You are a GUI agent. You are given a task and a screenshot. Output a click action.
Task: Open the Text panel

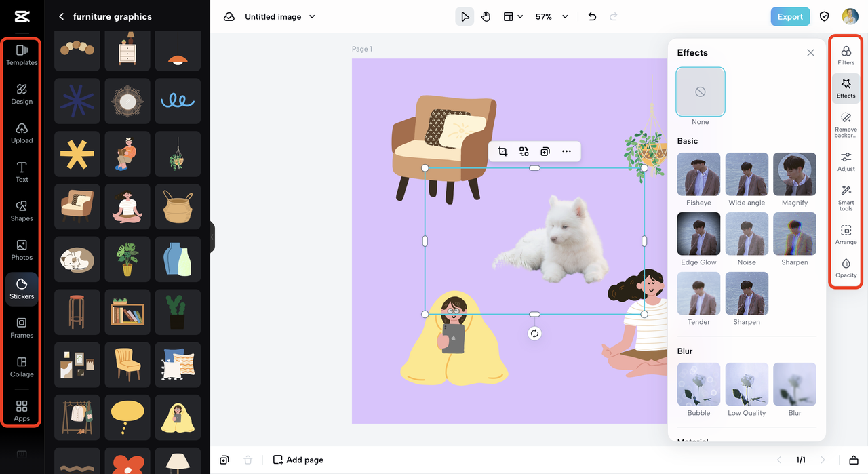[x=22, y=172]
